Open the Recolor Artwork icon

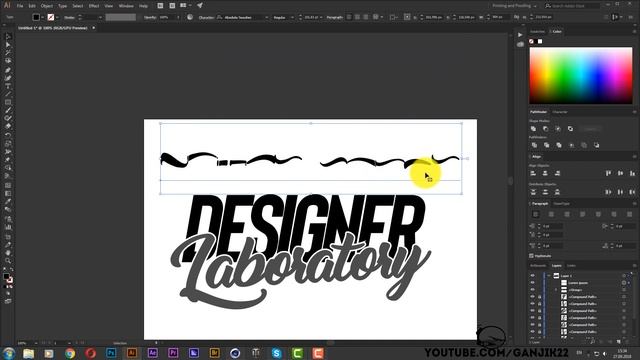pyautogui.click(x=190, y=17)
